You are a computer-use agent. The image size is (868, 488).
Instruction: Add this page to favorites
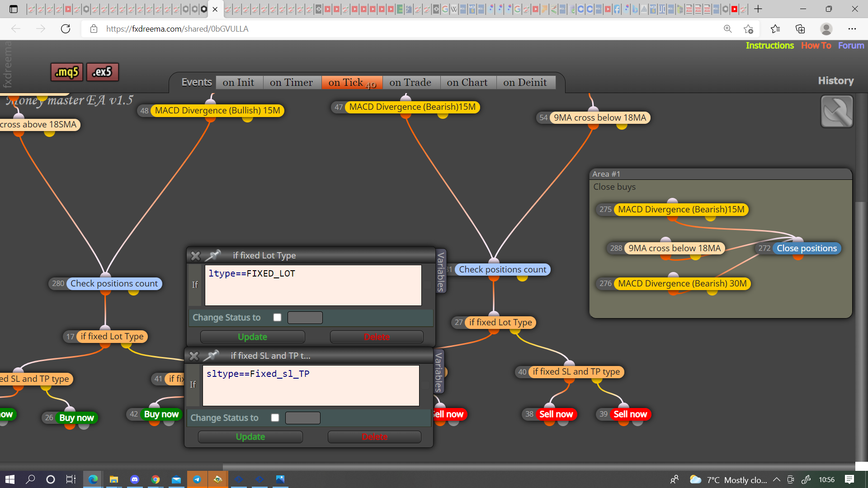(748, 29)
